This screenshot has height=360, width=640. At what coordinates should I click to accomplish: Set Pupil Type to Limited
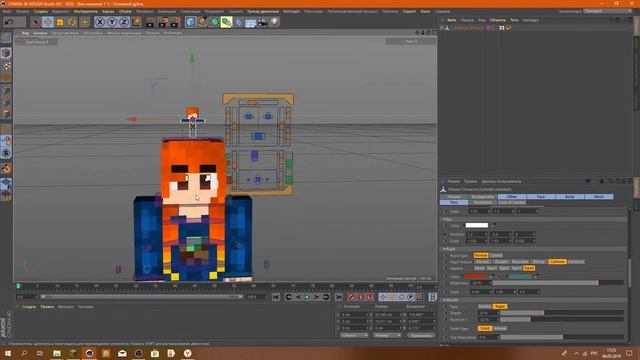tap(496, 256)
